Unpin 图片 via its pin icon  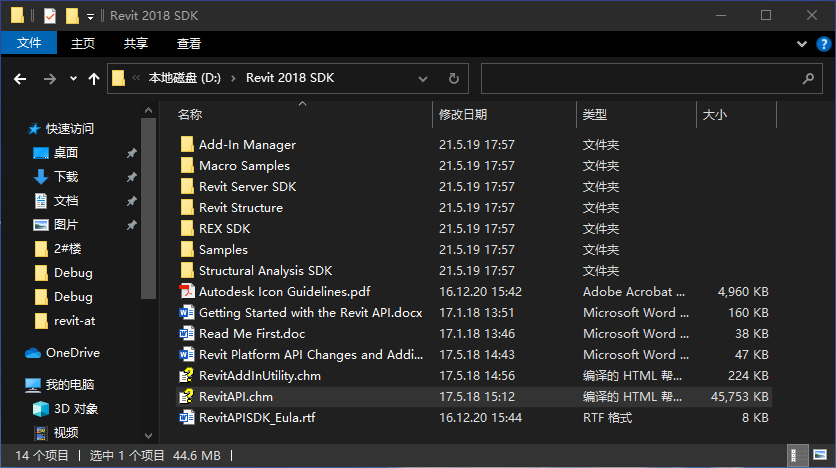[x=132, y=225]
